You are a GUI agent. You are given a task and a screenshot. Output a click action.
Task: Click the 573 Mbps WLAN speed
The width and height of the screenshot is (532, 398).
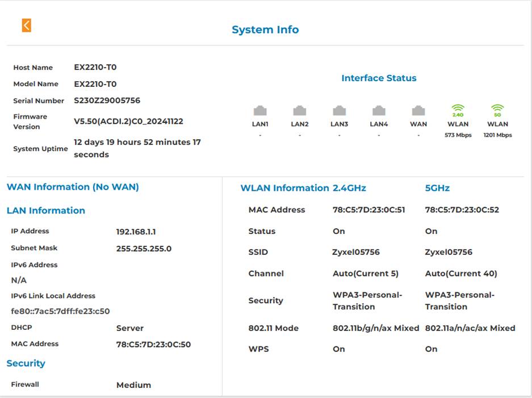coord(458,135)
